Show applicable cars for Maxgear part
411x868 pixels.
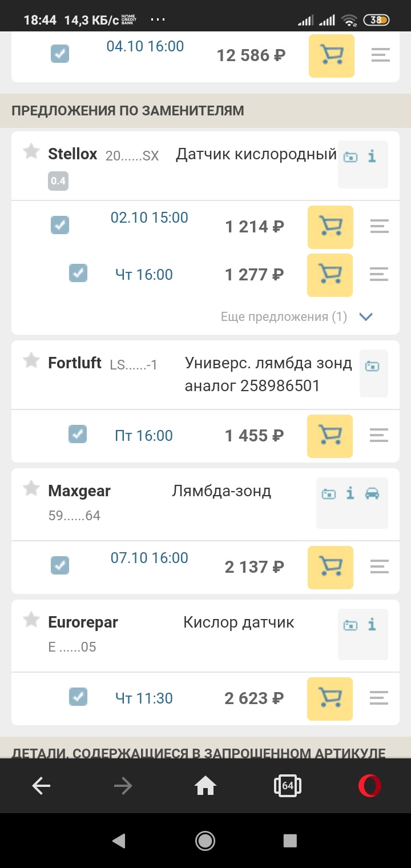pos(372,493)
